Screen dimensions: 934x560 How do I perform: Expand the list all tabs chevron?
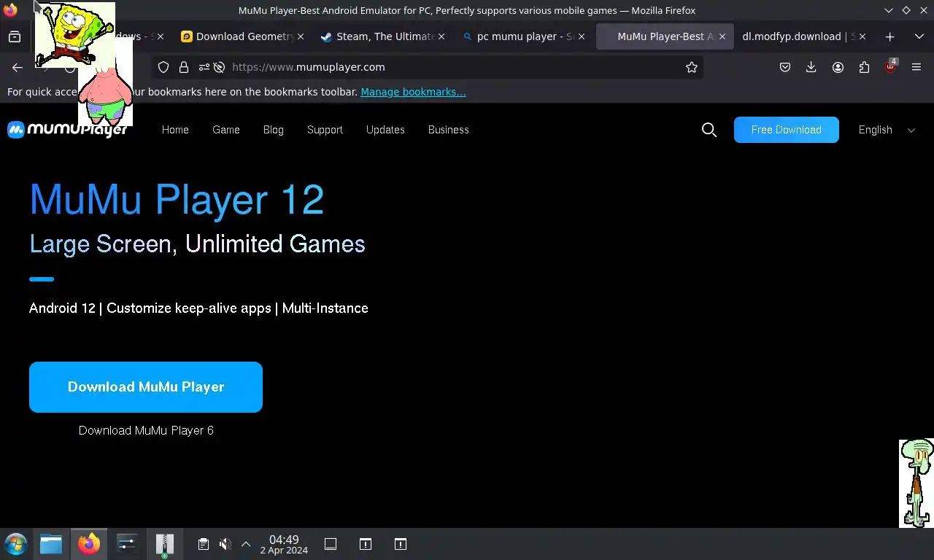(x=919, y=36)
